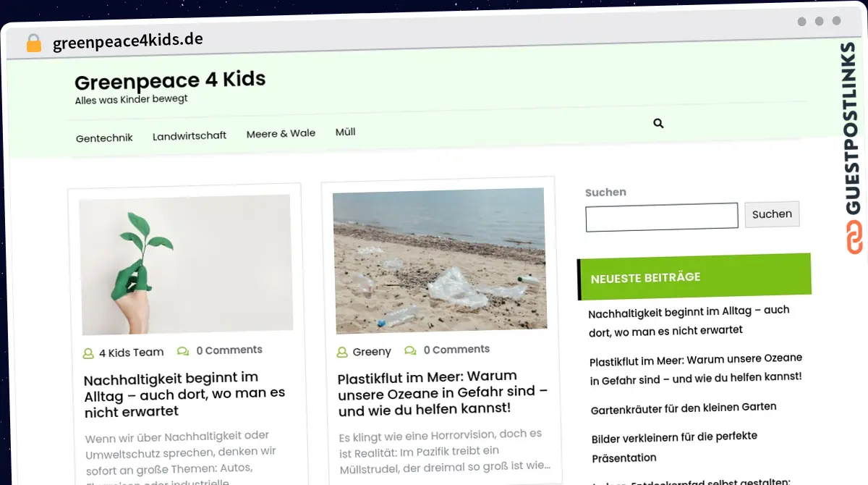This screenshot has width=868, height=485.
Task: Open the Landwirtschaft menu item
Action: [x=190, y=135]
